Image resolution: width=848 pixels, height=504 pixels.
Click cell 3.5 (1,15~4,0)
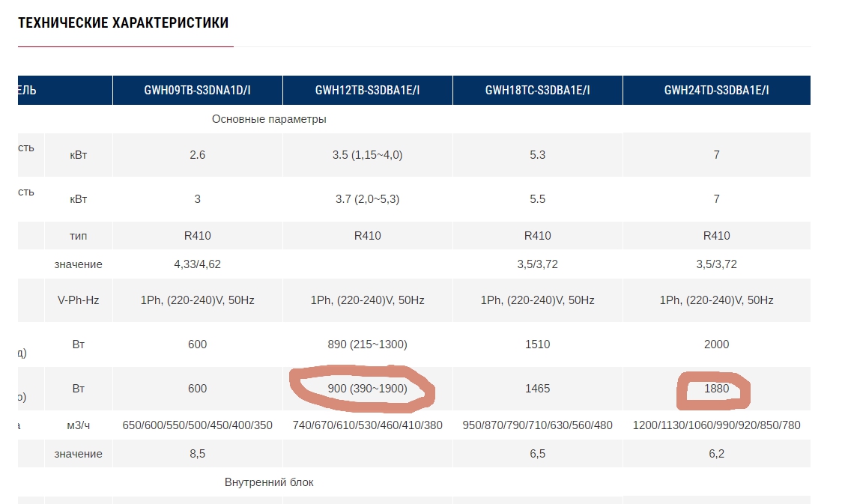(367, 155)
